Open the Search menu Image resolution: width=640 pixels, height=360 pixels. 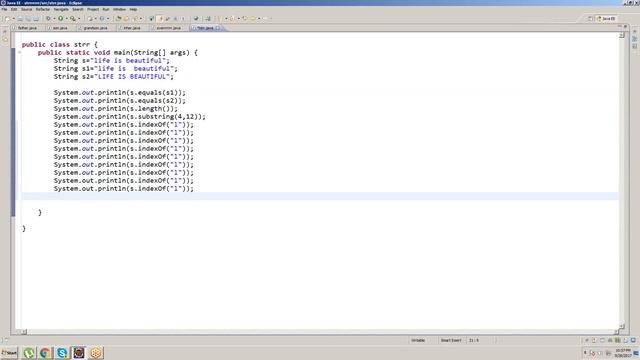coord(78,9)
